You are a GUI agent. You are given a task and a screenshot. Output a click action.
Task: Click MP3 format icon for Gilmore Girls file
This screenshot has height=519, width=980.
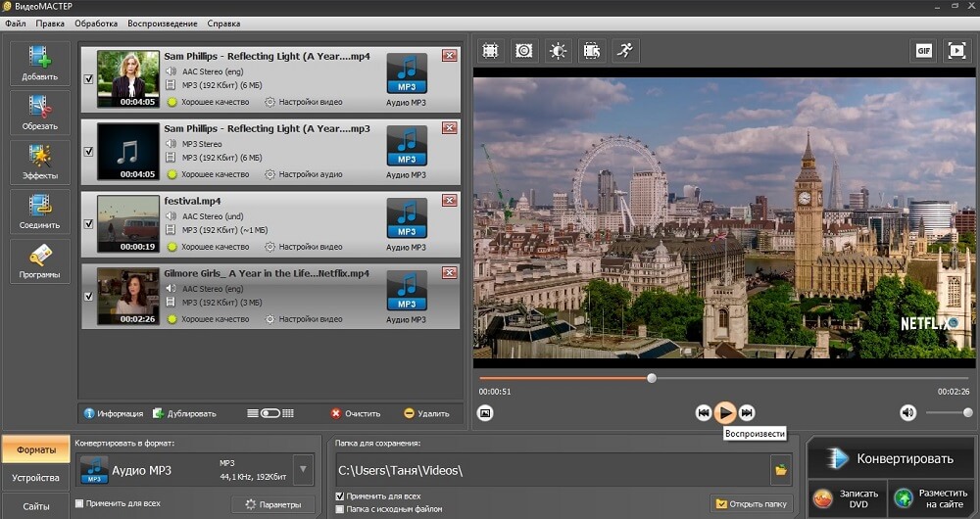(x=407, y=291)
